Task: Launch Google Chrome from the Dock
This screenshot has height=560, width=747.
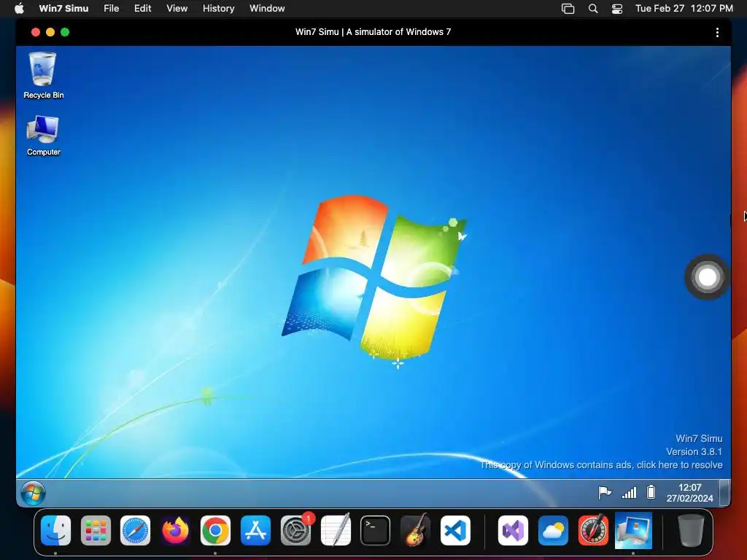Action: 215,530
